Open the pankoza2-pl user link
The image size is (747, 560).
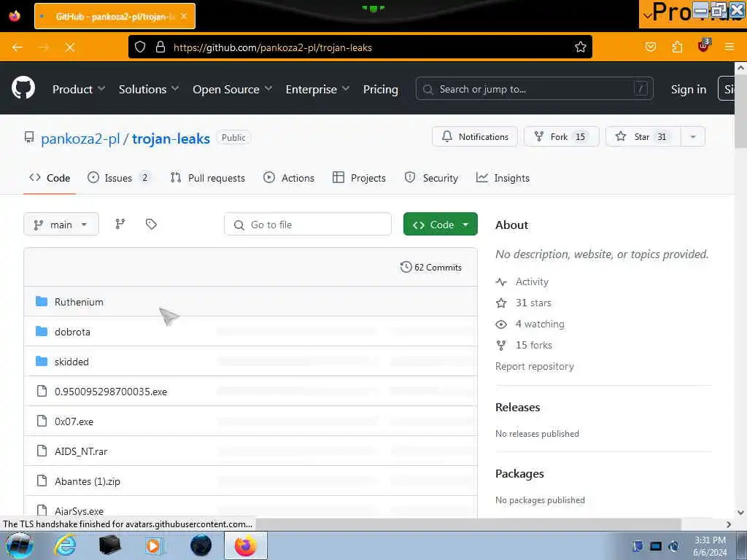pyautogui.click(x=80, y=139)
